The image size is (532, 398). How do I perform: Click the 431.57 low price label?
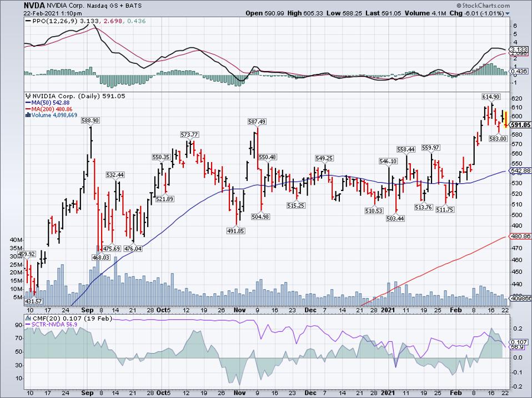point(33,301)
